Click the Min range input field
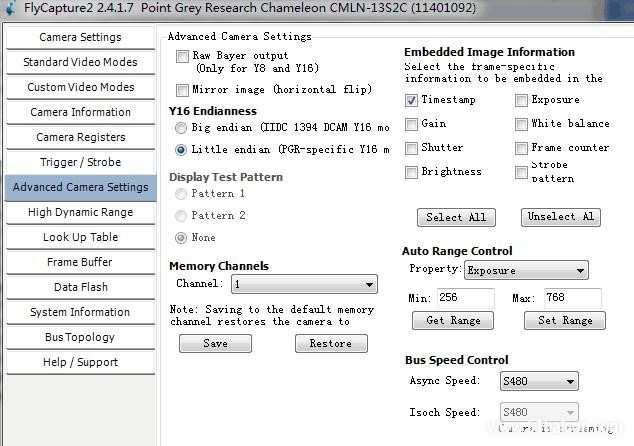This screenshot has height=446, width=634. (465, 298)
